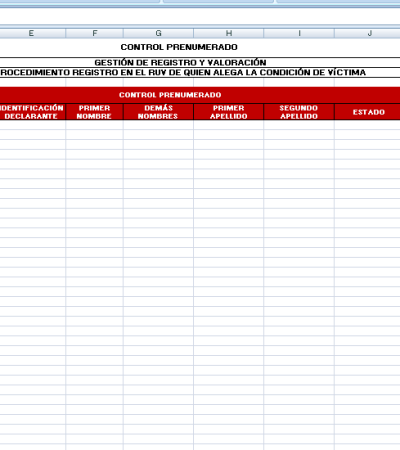Select column G header
Image resolution: width=400 pixels, height=450 pixels.
click(158, 33)
